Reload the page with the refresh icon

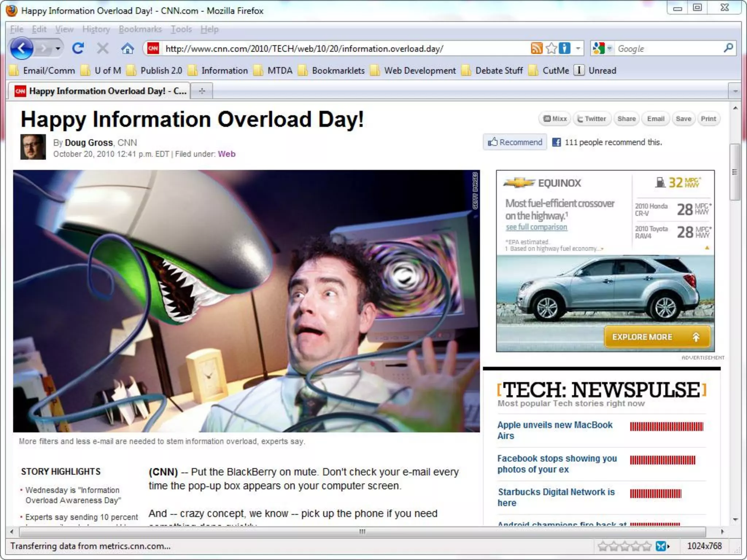click(x=78, y=48)
